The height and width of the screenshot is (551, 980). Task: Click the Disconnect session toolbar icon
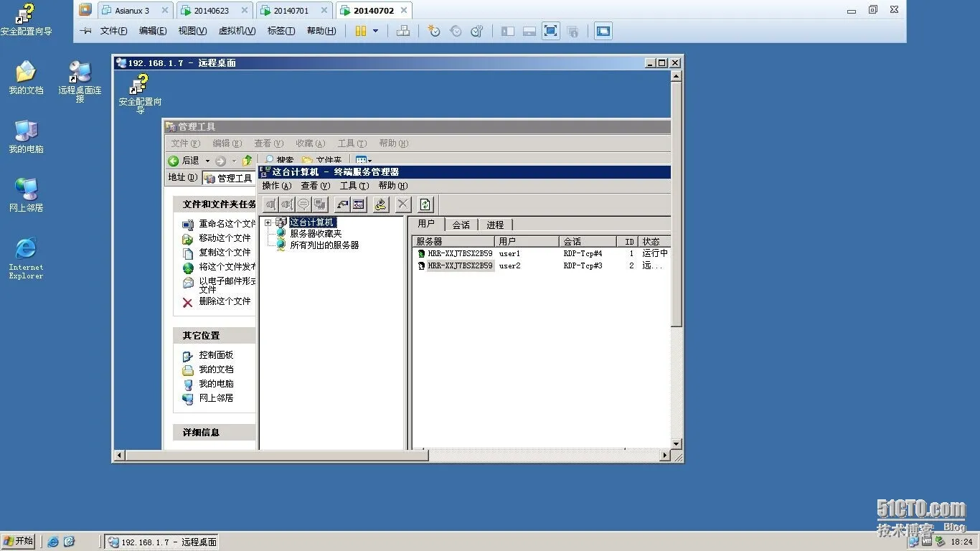(287, 204)
